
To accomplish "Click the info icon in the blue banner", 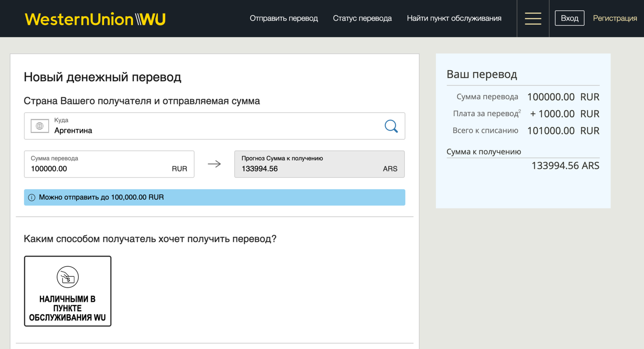I will point(31,197).
